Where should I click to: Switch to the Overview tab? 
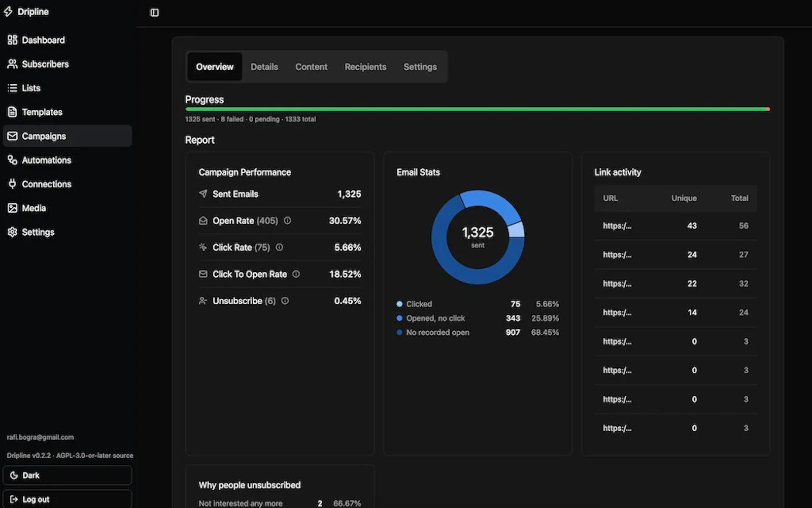point(215,67)
